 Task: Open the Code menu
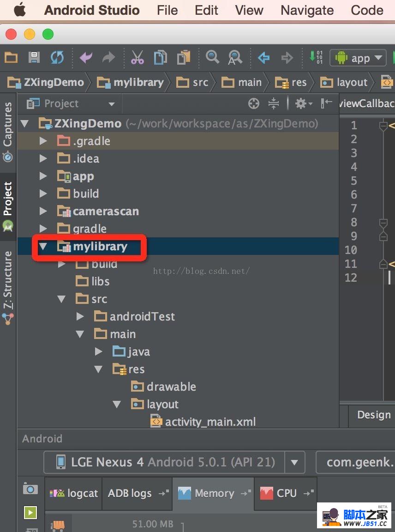367,10
